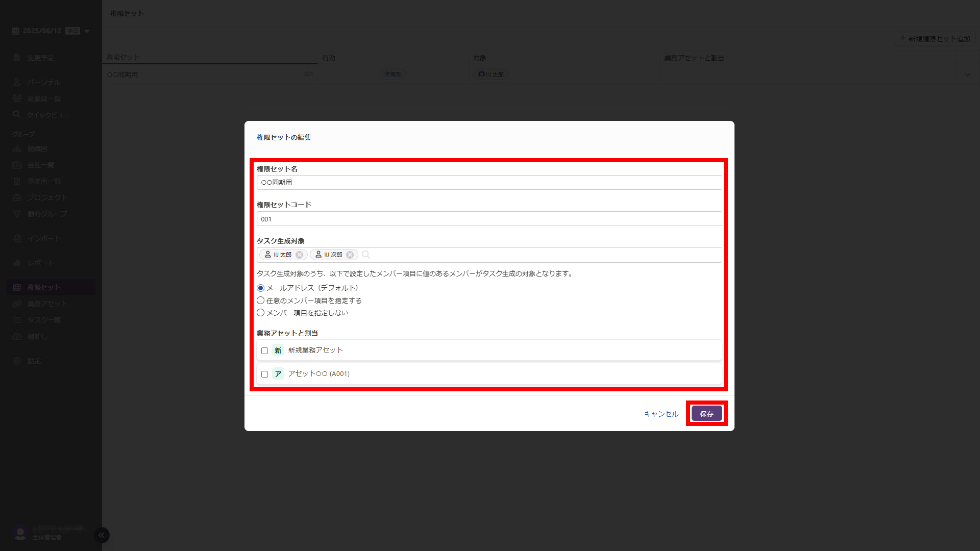Check the 新規業務アセット checkbox
Screen dimensions: 980x551
point(264,350)
